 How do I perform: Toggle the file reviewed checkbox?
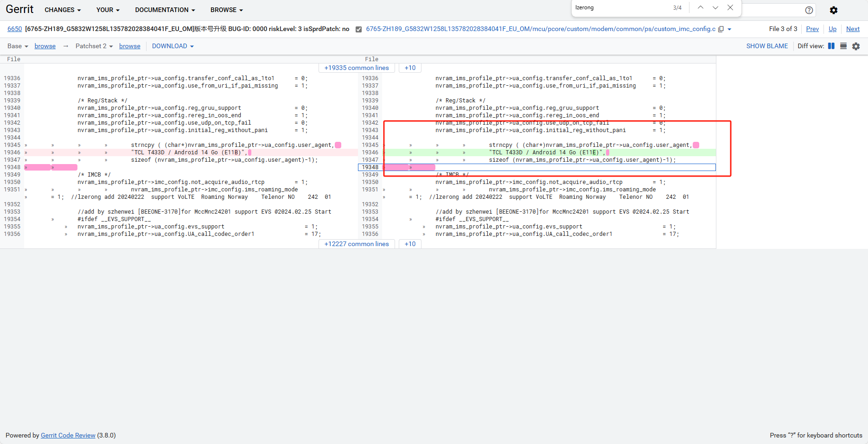pos(358,29)
